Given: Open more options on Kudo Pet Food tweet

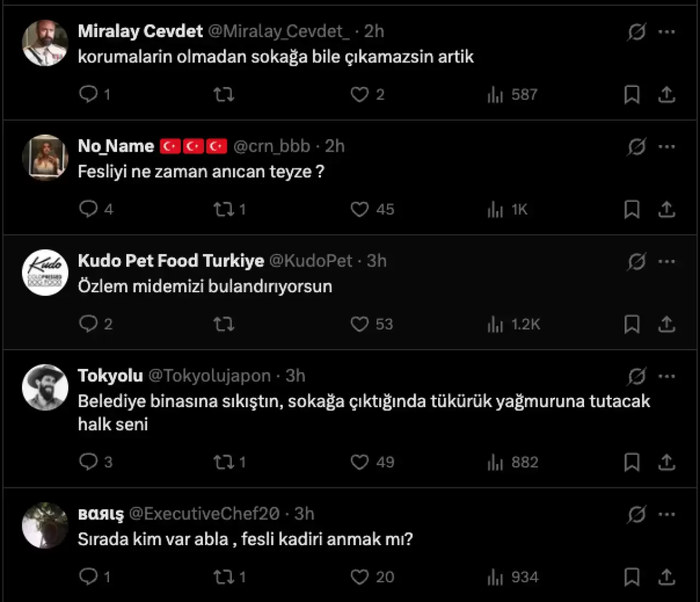Looking at the screenshot, I should click(667, 261).
